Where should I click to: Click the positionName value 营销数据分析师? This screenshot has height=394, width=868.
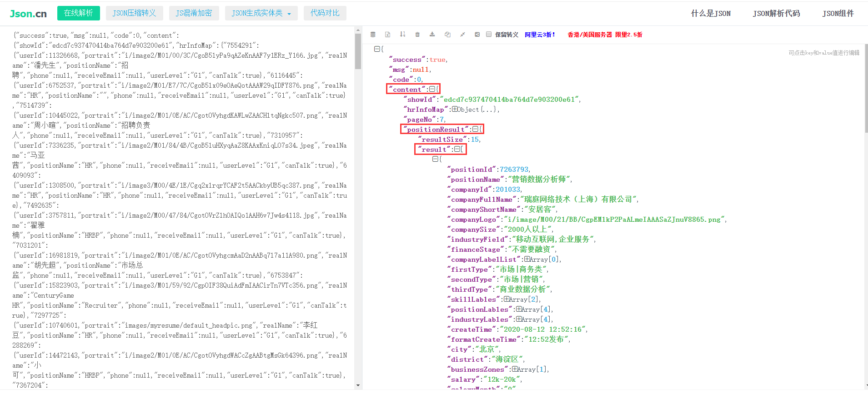coord(539,180)
